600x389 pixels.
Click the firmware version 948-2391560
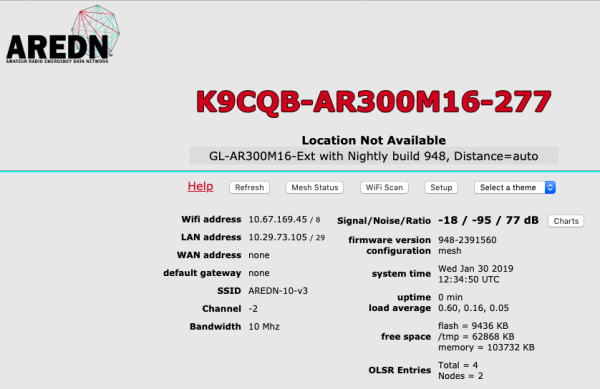[467, 240]
